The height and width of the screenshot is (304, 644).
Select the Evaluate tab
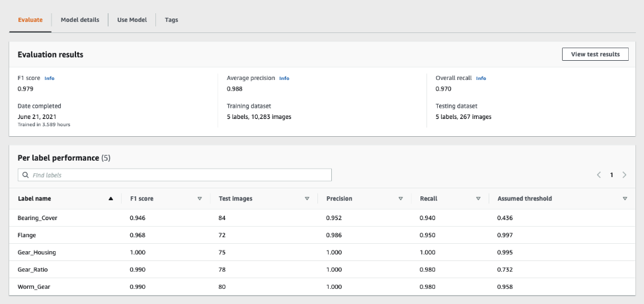point(30,20)
